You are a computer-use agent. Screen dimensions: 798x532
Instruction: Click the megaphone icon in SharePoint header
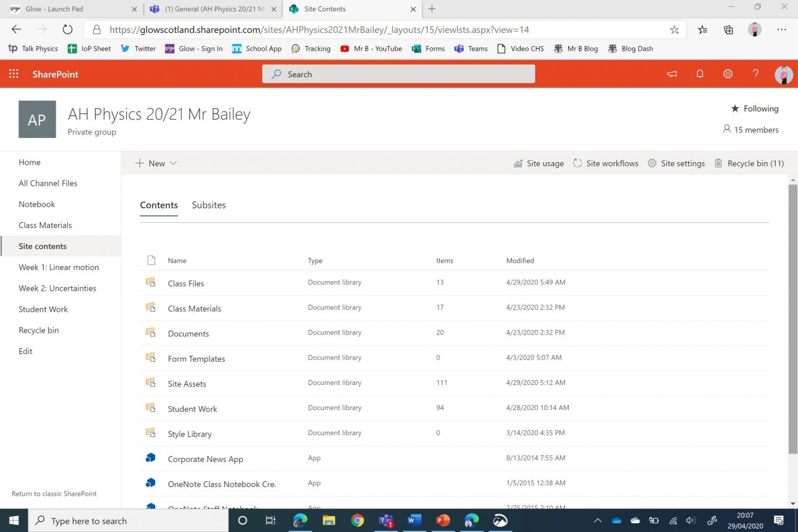pyautogui.click(x=672, y=74)
